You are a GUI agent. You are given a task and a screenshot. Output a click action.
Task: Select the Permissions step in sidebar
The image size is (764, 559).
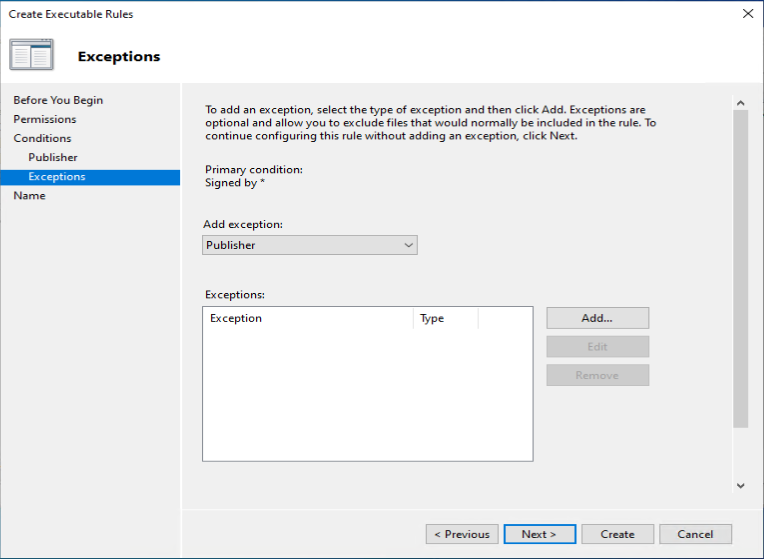point(45,119)
